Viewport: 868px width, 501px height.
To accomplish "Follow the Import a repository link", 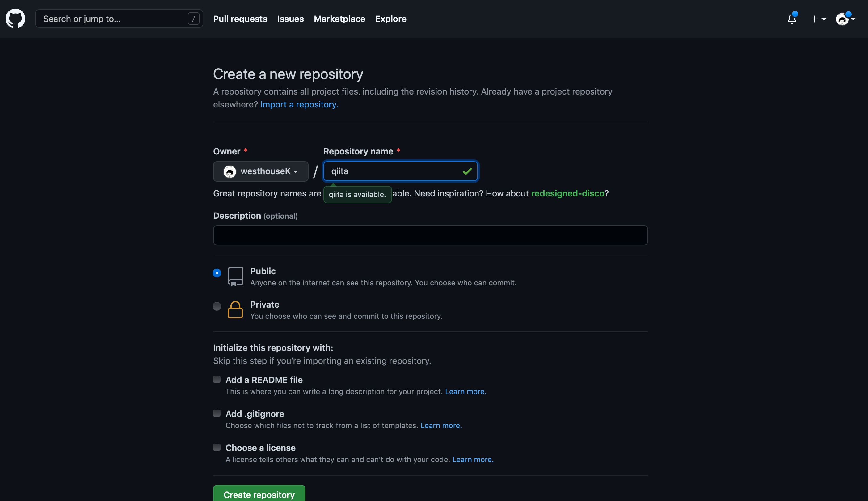I will (x=299, y=105).
